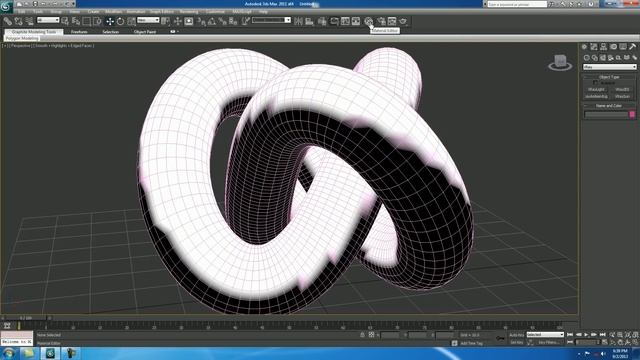This screenshot has width=640, height=360.
Task: Click the ViewCube in the viewport
Action: (560, 62)
